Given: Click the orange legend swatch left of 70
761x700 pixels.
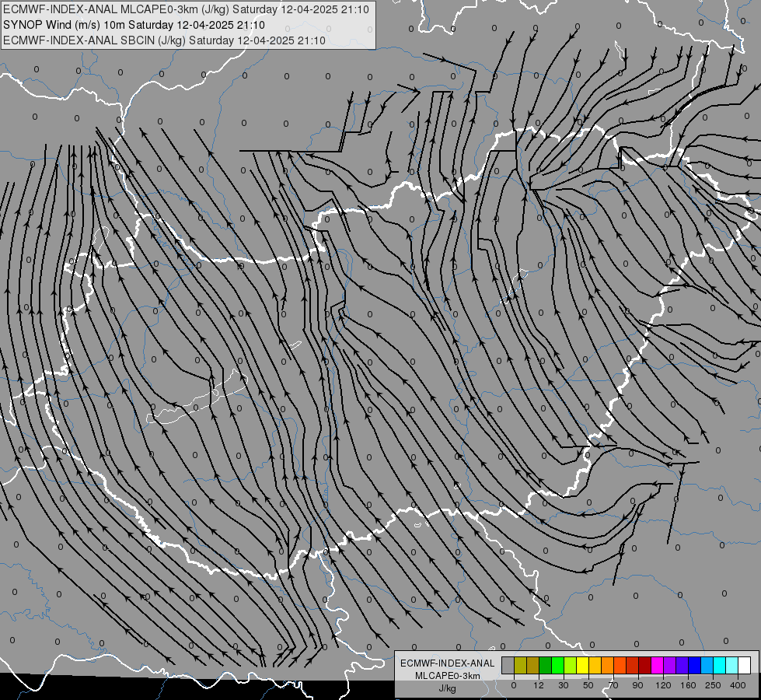Looking at the screenshot, I should tap(608, 665).
